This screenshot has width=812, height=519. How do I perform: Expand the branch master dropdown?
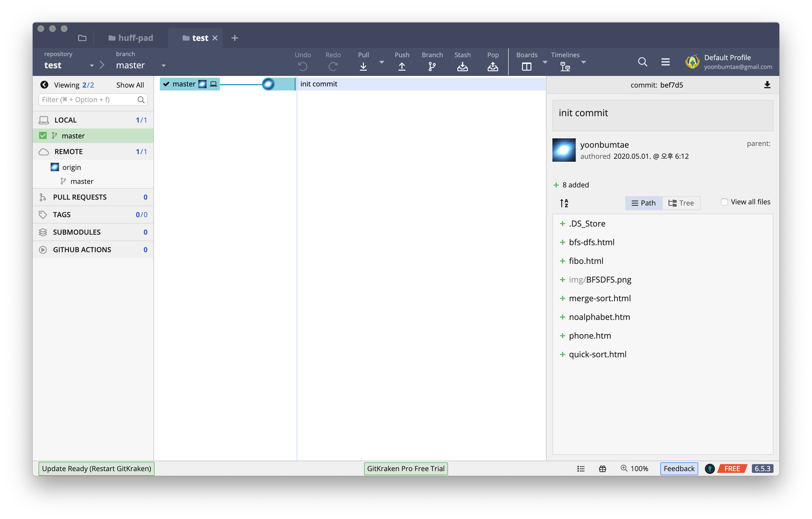(164, 65)
